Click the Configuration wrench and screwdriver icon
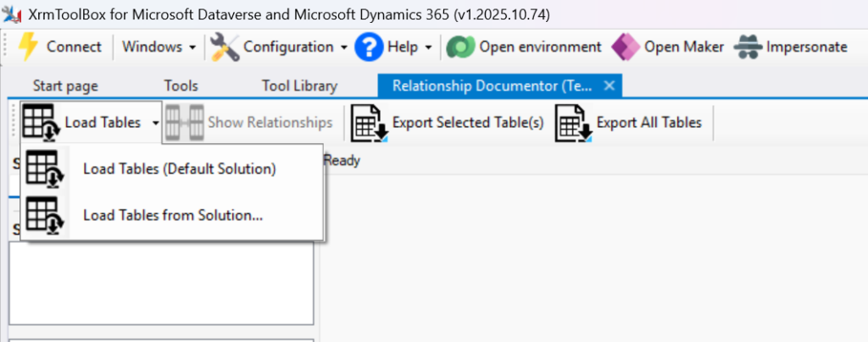868x342 pixels. (225, 47)
